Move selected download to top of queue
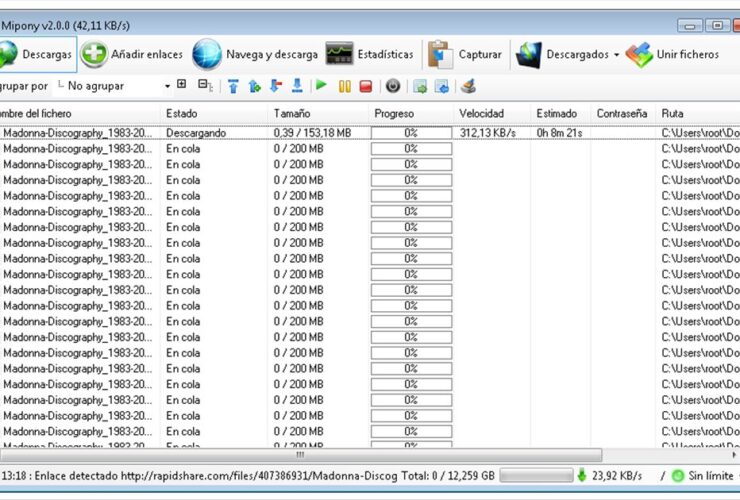 tap(233, 86)
